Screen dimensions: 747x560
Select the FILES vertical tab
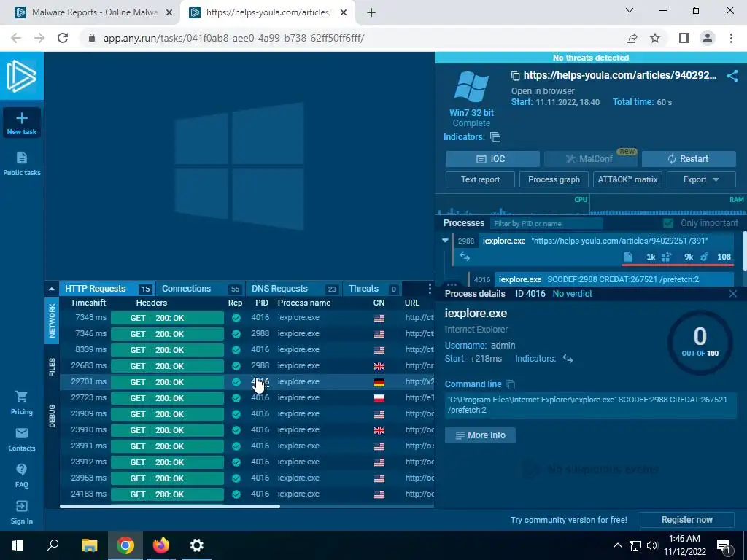click(52, 367)
